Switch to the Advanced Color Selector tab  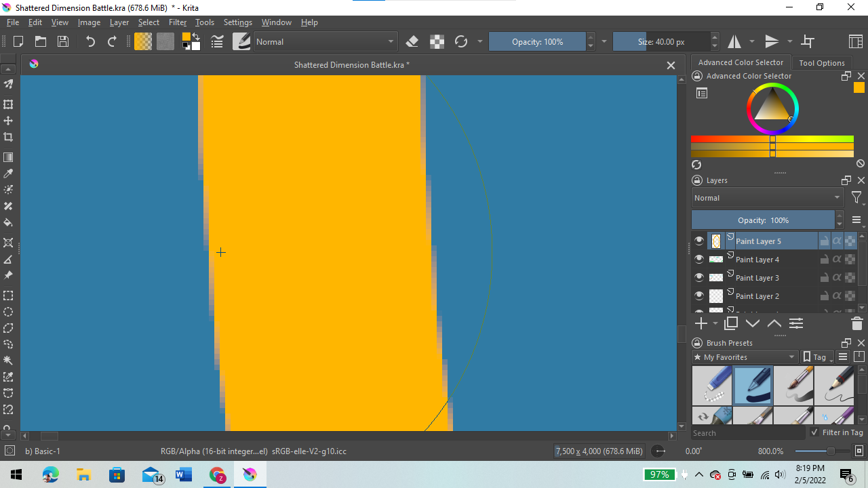[741, 62]
